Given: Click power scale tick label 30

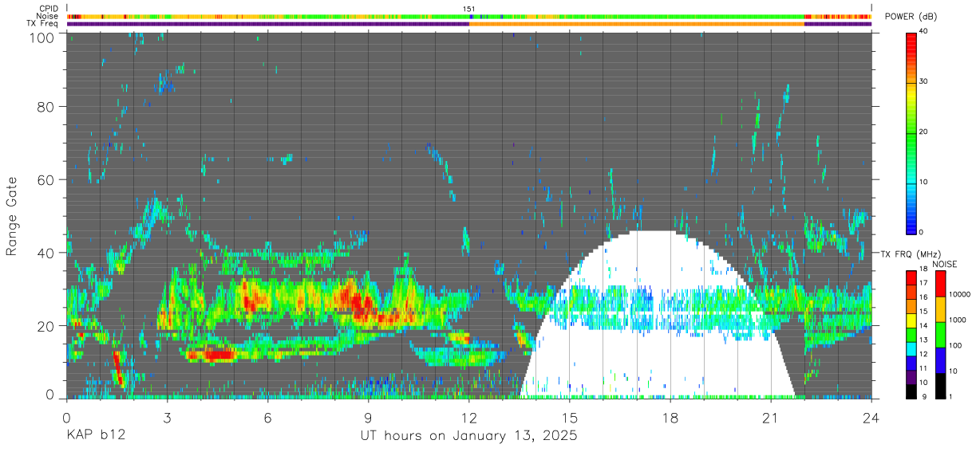Looking at the screenshot, I should click(924, 82).
